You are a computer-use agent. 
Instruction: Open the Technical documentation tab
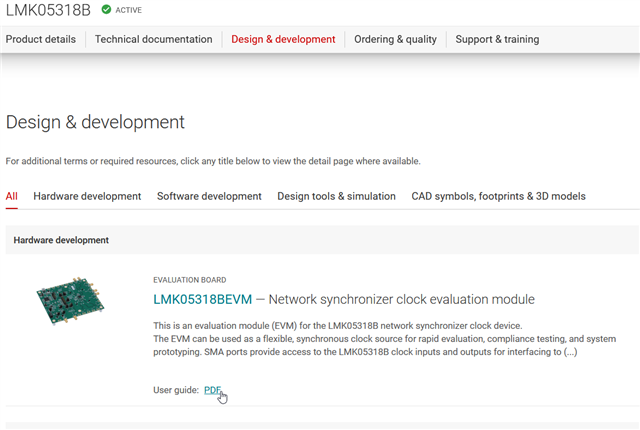pos(153,39)
